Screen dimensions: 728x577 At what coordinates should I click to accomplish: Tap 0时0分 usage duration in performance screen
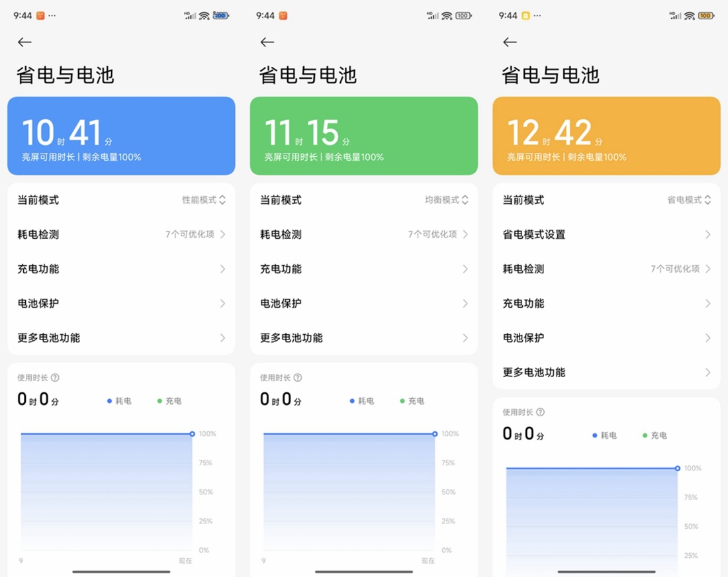click(x=38, y=399)
